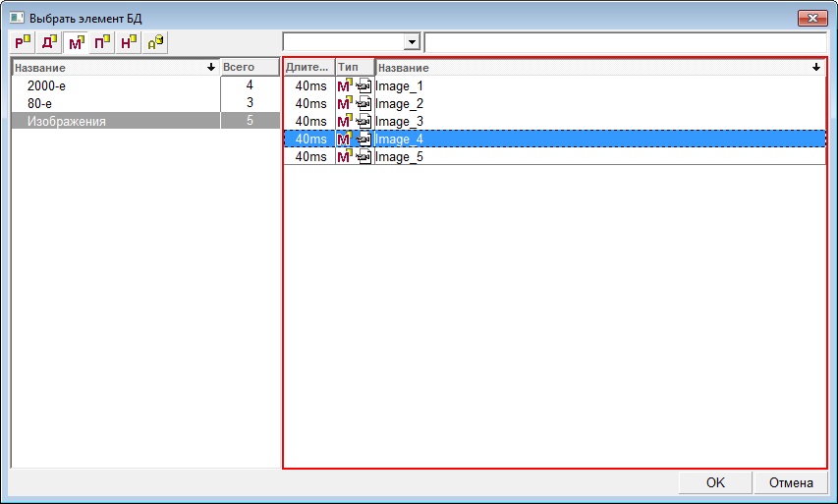Select the Image_5 item name
This screenshot has width=838, height=504.
[x=399, y=156]
